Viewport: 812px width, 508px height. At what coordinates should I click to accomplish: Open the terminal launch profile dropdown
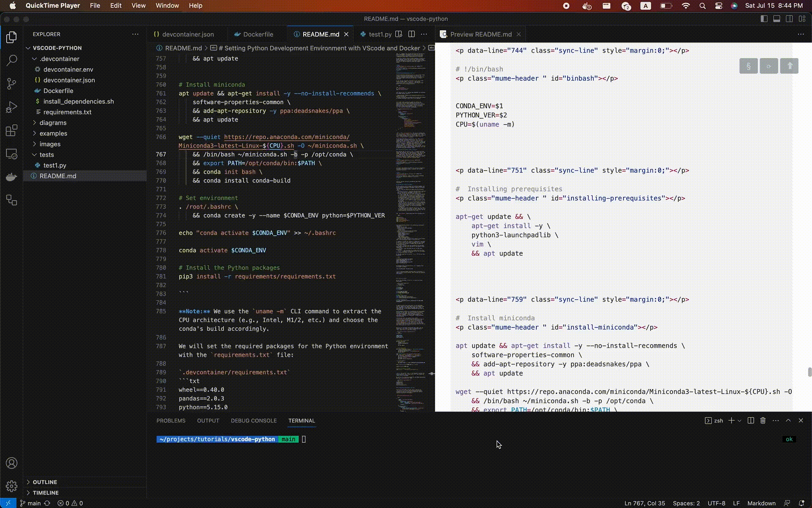click(740, 420)
